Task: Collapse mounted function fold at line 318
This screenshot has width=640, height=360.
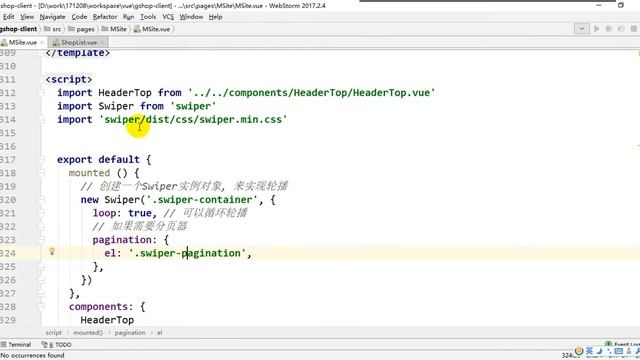Action: (41, 173)
